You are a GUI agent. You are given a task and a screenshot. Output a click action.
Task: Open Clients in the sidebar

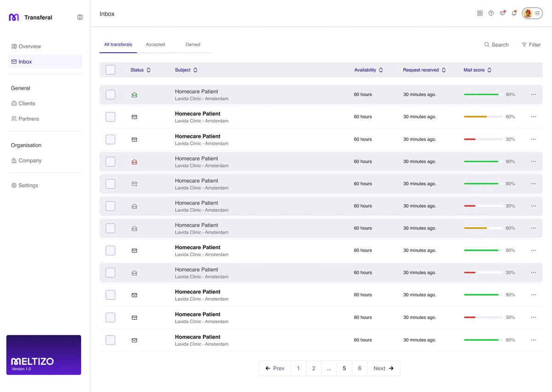pos(27,103)
